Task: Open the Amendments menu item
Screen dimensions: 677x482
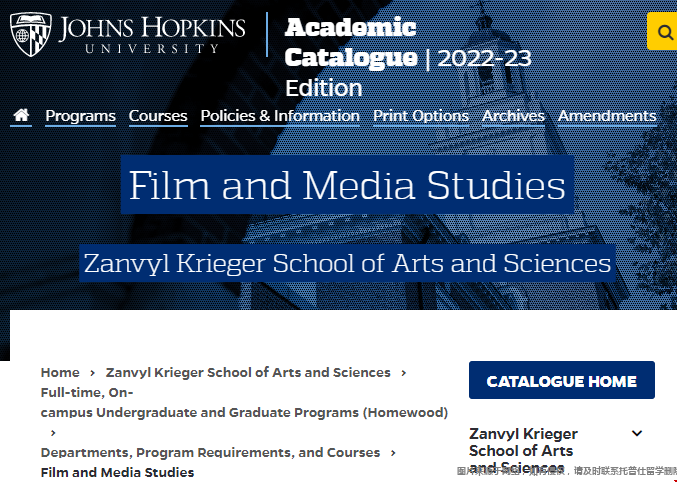Action: point(607,116)
